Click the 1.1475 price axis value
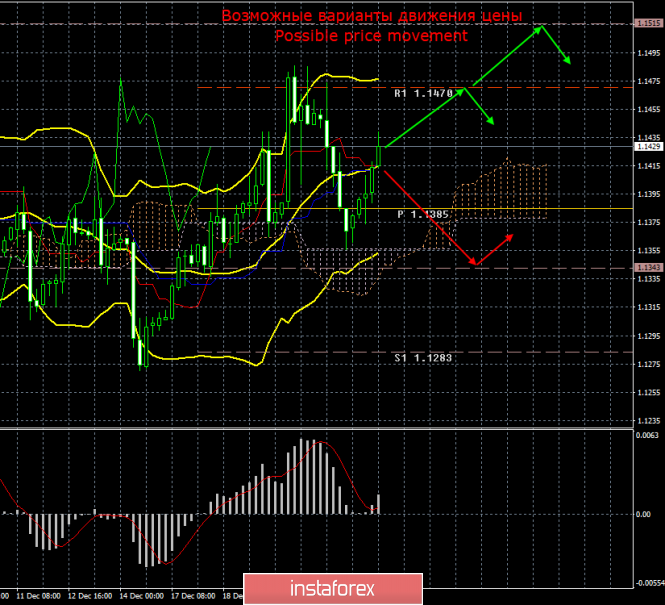665x605 pixels. [x=649, y=81]
